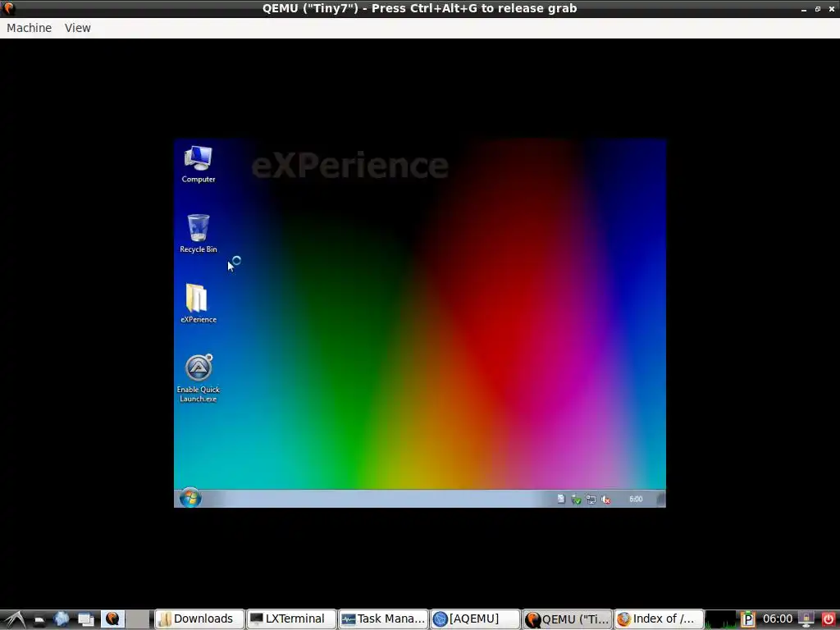Open the Windows Start orb
The height and width of the screenshot is (630, 840).
[x=190, y=498]
